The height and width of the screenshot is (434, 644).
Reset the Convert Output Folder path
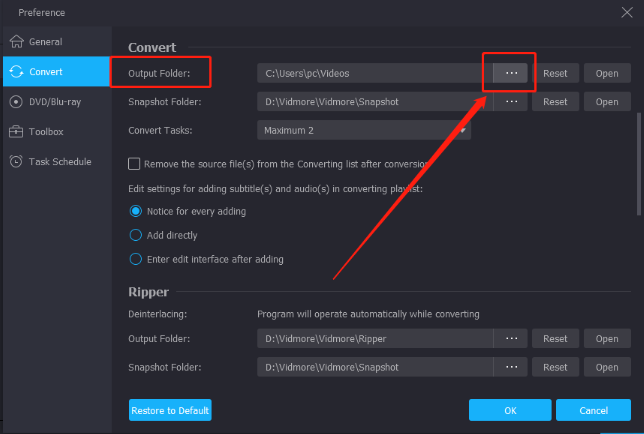tap(555, 73)
